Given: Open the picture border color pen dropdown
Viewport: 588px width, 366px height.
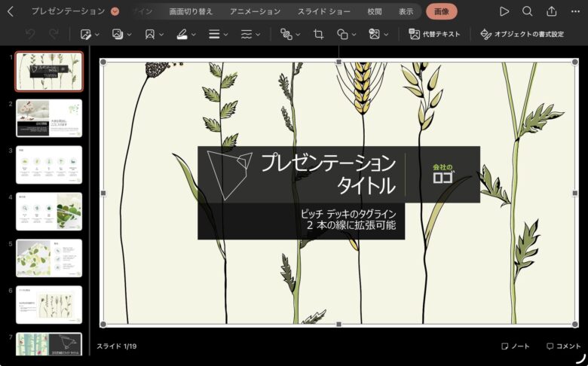Looking at the screenshot, I should [x=186, y=34].
